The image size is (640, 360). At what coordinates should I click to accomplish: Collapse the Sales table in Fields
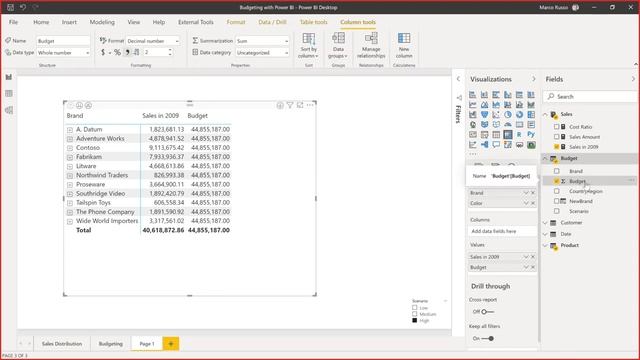point(545,115)
